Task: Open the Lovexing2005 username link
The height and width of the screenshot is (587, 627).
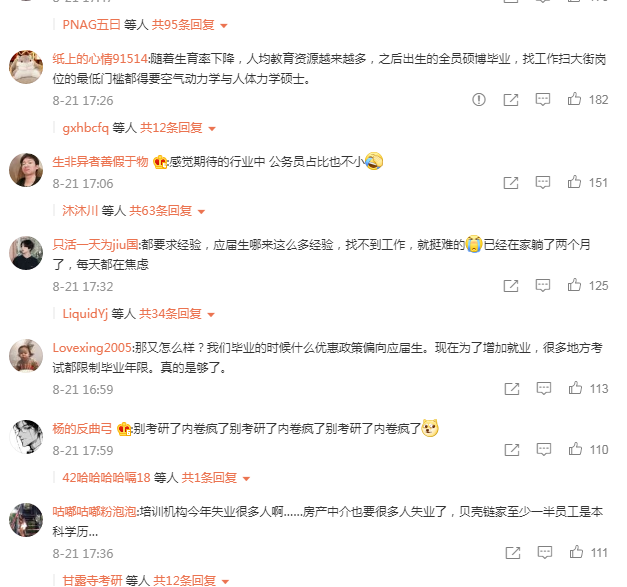Action: click(x=92, y=348)
